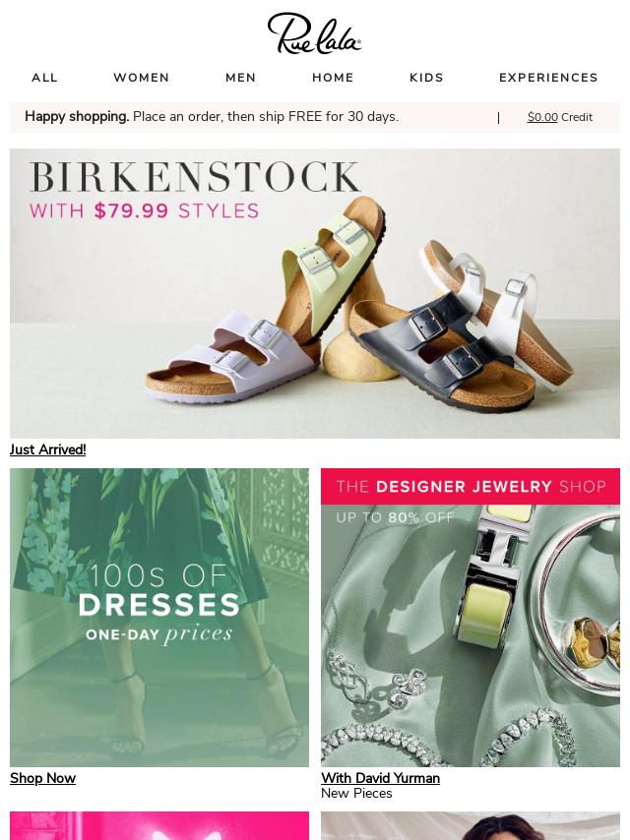Open the bottom right model photo tile

(471, 825)
